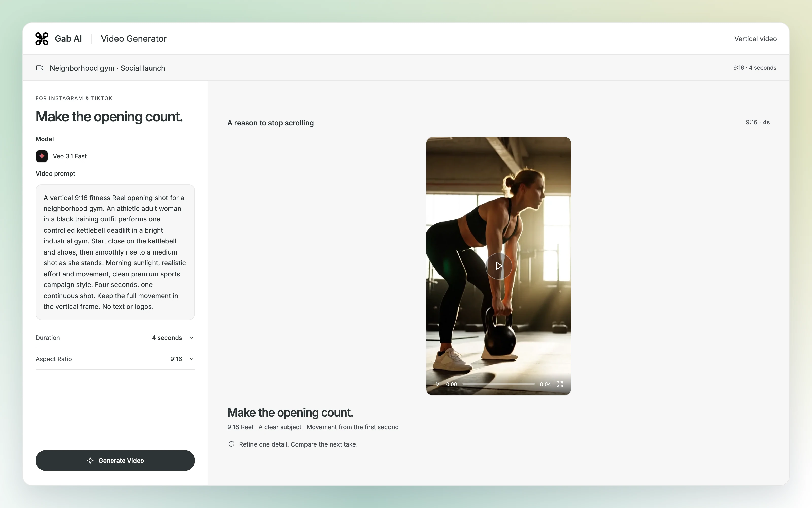The image size is (812, 508).
Task: Click the kettlebell video preview thumbnail
Action: (x=499, y=266)
